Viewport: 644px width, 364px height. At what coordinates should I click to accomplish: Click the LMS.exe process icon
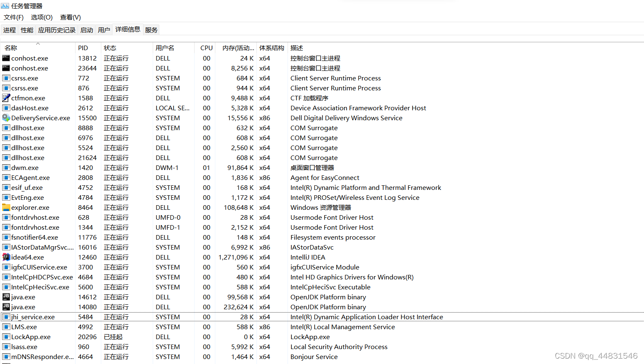pyautogui.click(x=6, y=327)
